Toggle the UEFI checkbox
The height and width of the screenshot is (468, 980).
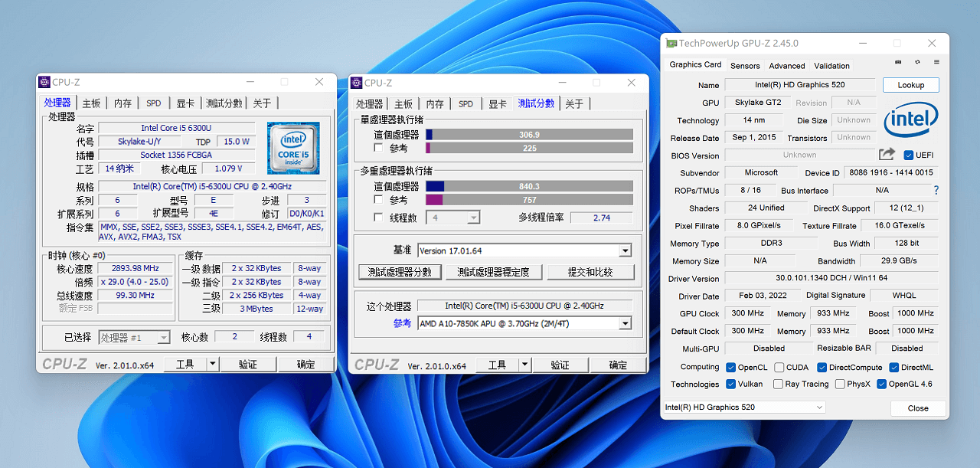909,155
